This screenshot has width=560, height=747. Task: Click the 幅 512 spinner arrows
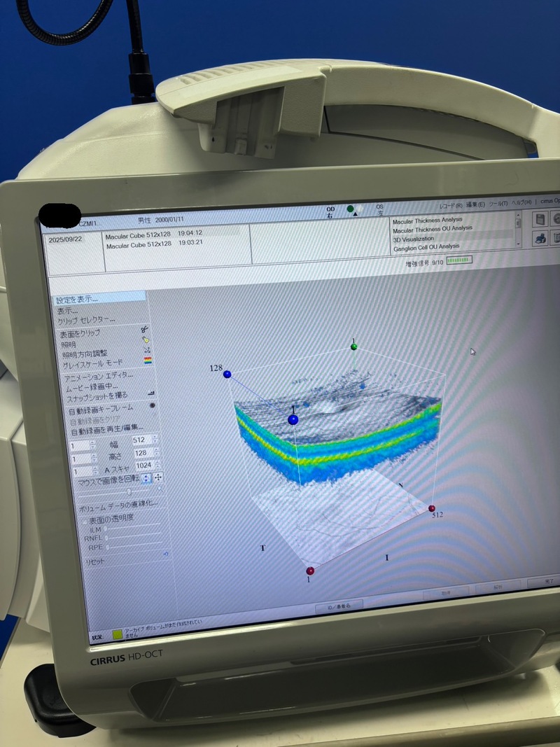tap(155, 440)
